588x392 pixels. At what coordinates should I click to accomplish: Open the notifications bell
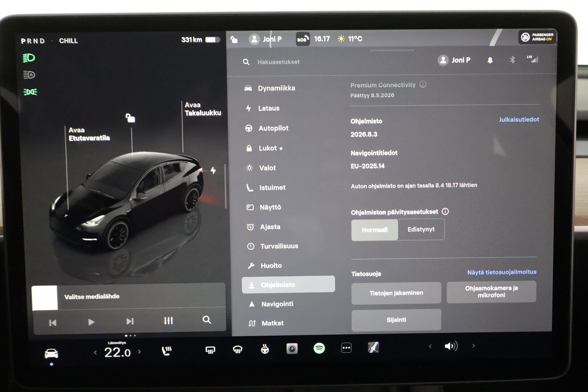pyautogui.click(x=490, y=60)
